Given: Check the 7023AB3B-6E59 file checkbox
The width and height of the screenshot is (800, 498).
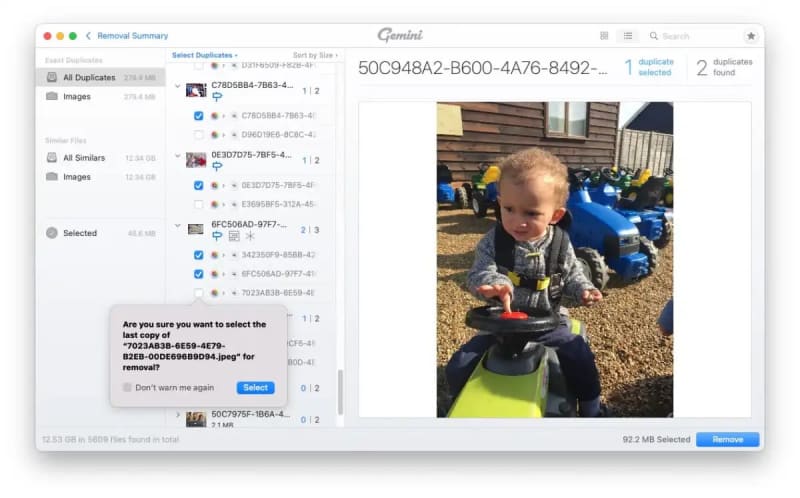Looking at the screenshot, I should [198, 293].
